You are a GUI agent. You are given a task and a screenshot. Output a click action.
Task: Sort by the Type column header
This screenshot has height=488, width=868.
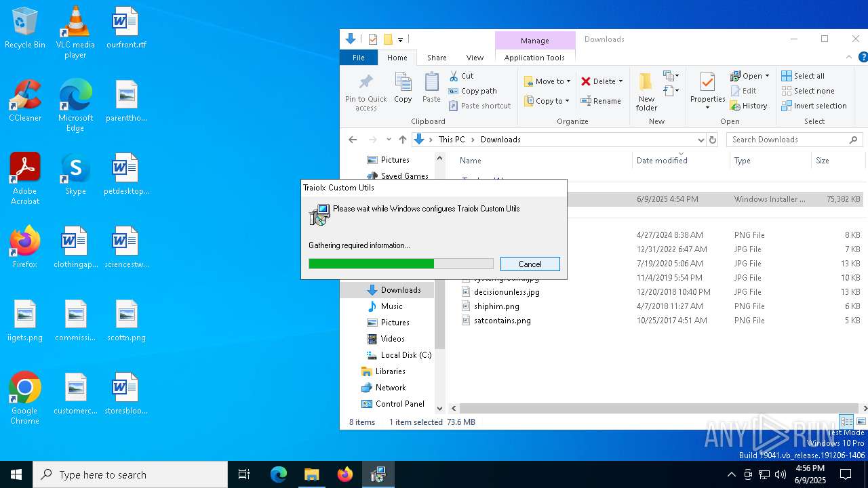[743, 161]
